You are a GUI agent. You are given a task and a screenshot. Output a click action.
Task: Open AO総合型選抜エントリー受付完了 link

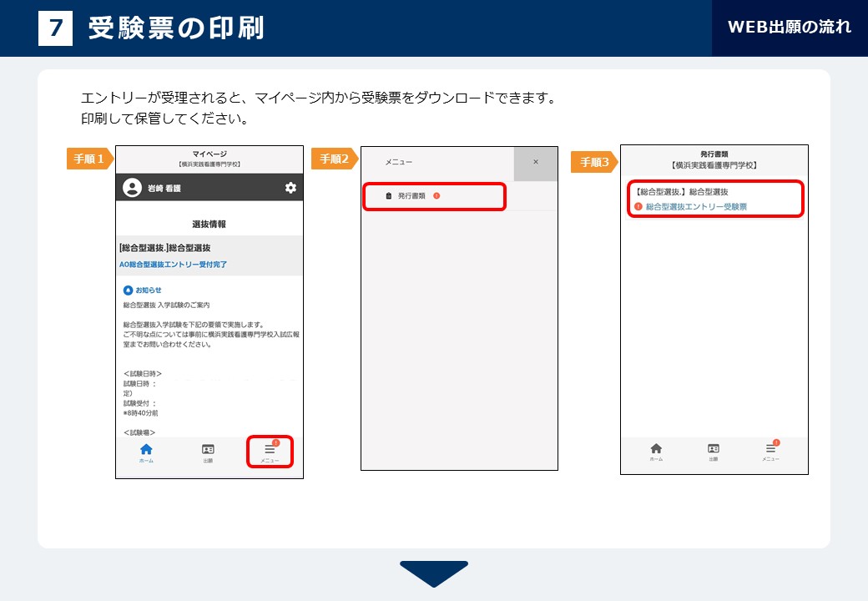click(173, 265)
